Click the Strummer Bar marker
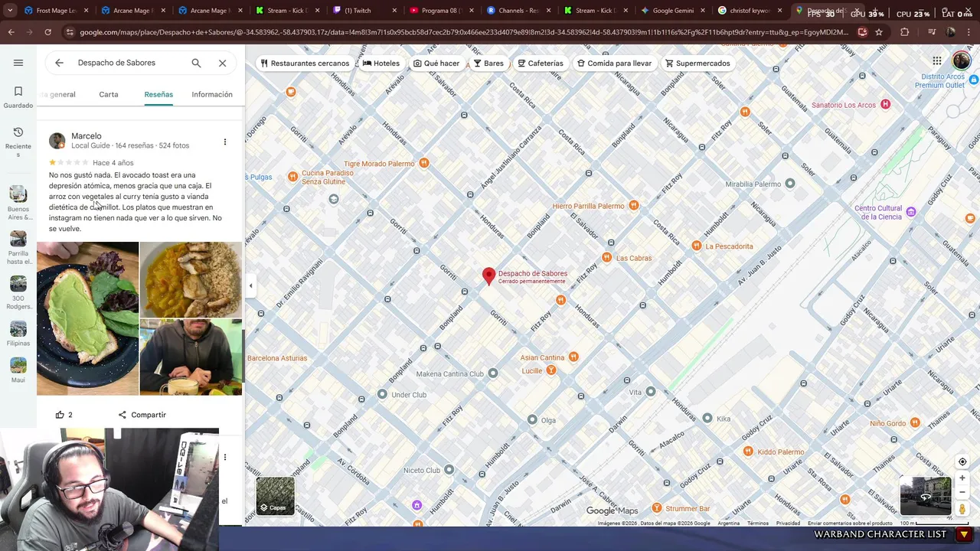Viewport: 980px width, 551px height. (657, 508)
